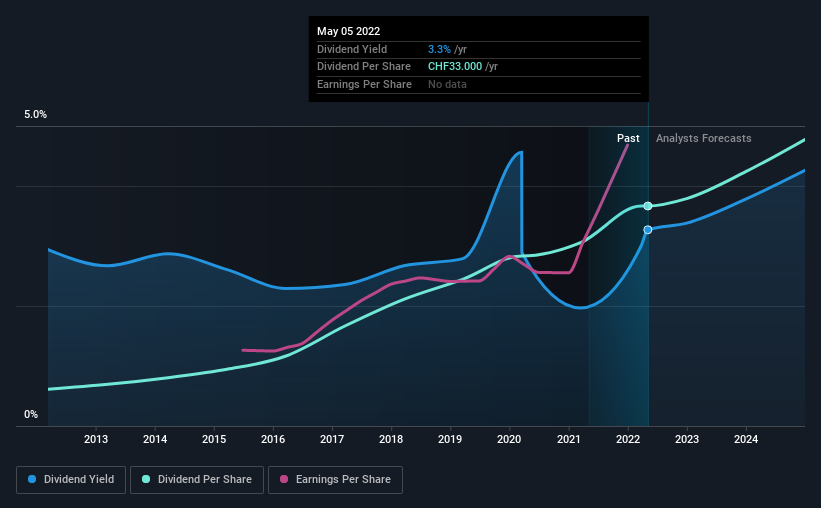821x508 pixels.
Task: Click the CHF33.000 dividend per share value
Action: [x=455, y=67]
